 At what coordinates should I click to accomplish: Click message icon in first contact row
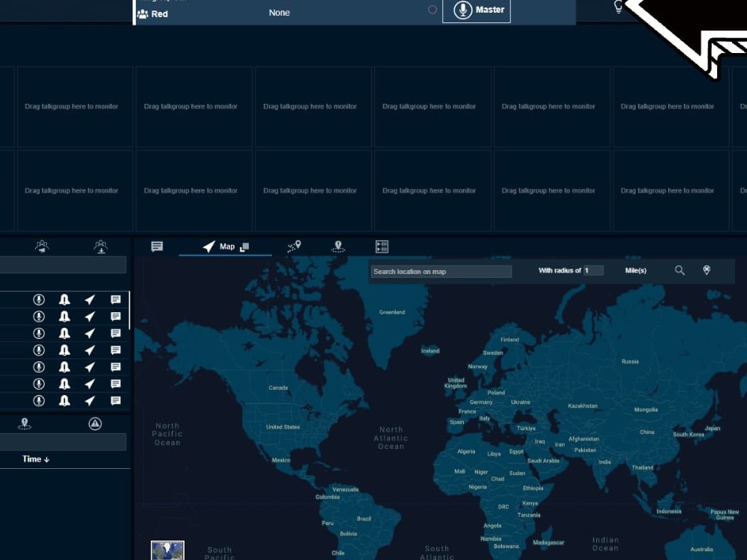click(115, 299)
